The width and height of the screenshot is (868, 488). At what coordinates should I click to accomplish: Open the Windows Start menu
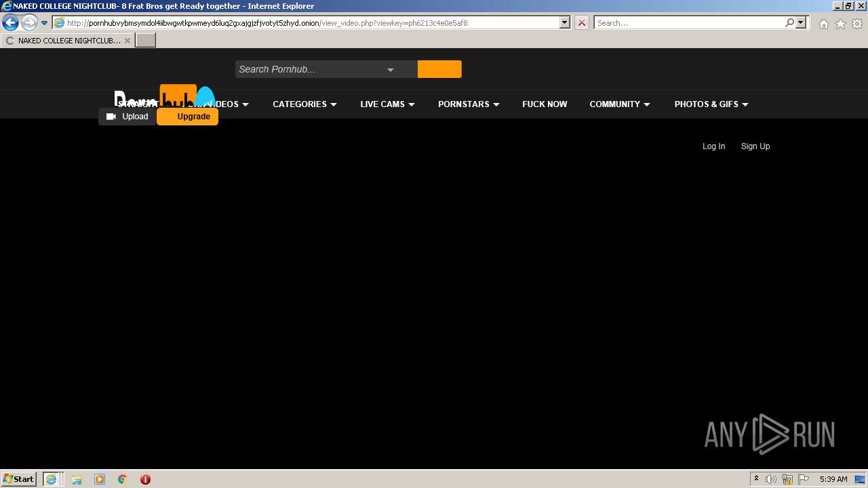pyautogui.click(x=19, y=479)
